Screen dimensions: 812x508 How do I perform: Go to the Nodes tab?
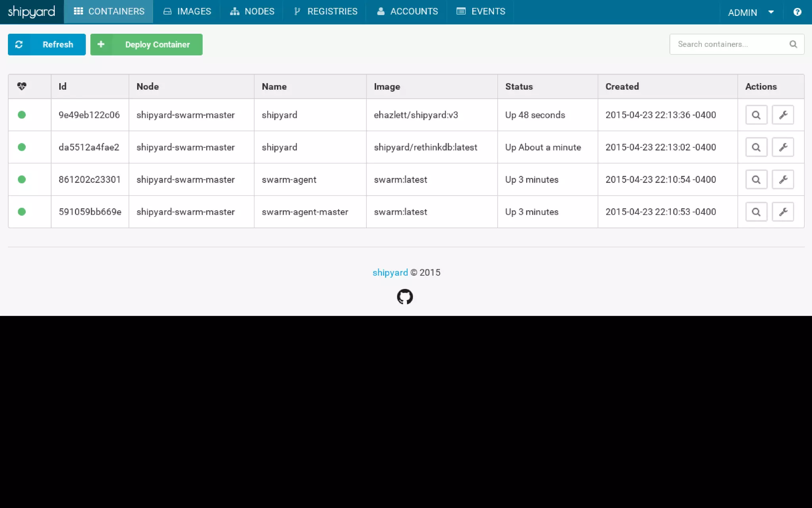[252, 12]
